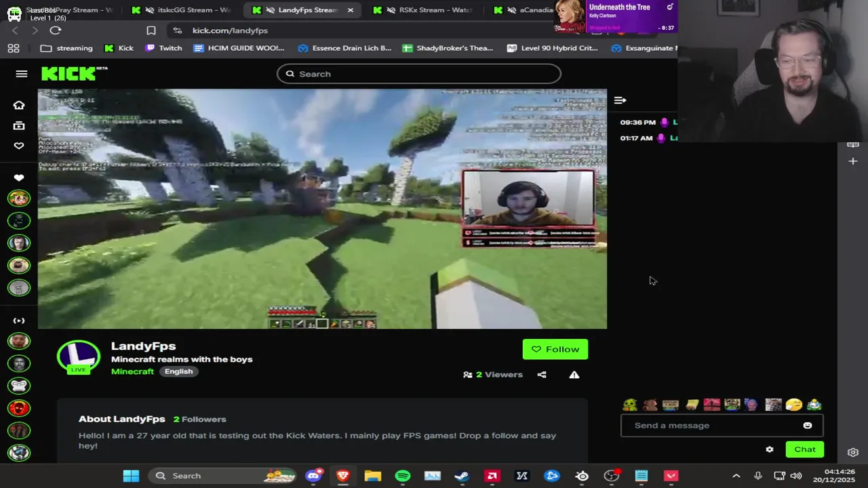Open File Explorer from the taskbar
The width and height of the screenshot is (868, 488).
[x=373, y=476]
